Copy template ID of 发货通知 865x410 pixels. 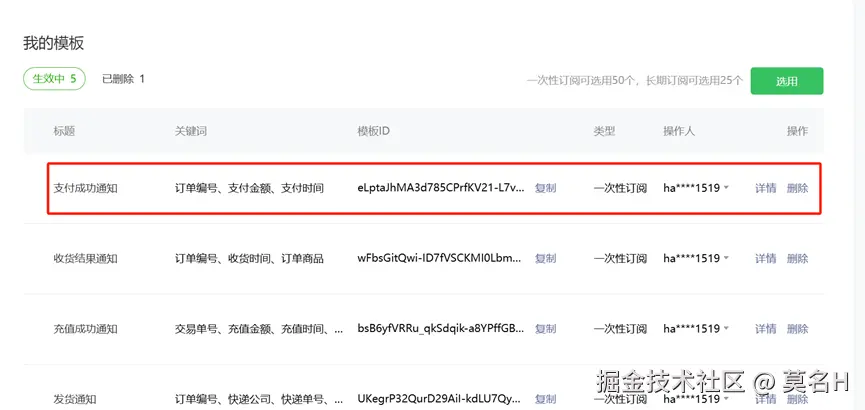[x=546, y=399]
